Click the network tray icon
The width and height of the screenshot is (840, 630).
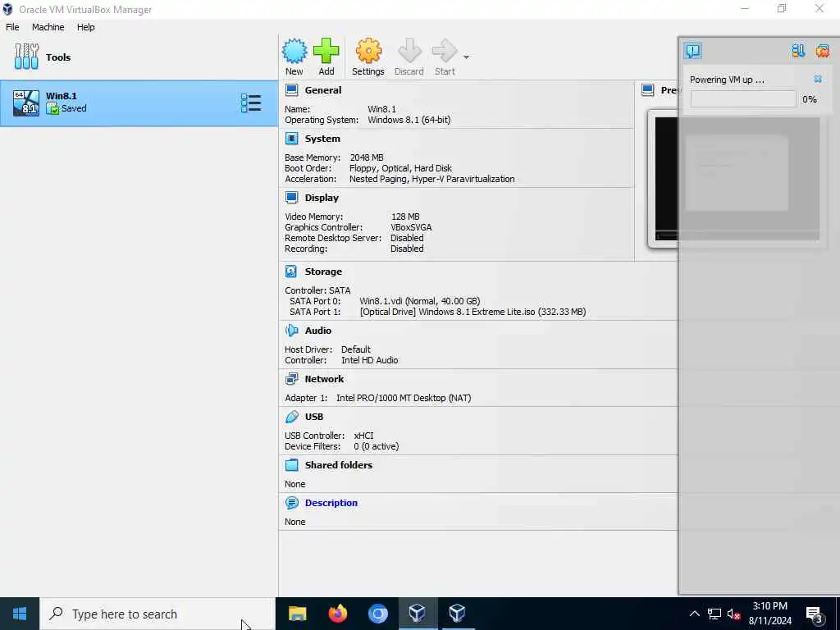click(714, 614)
